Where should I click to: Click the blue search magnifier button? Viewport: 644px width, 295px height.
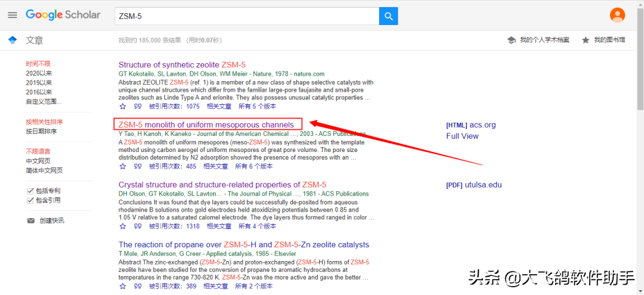coord(388,16)
